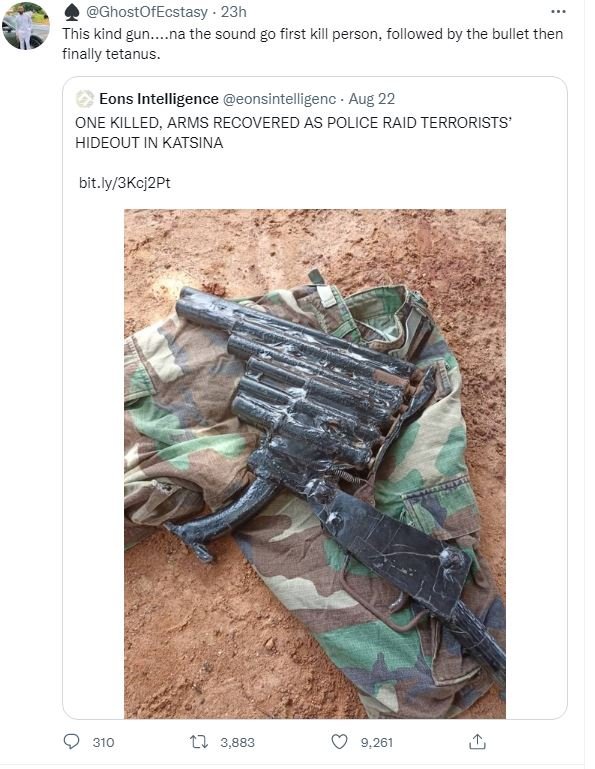Open the @GhostOfEcstasy handle
The width and height of the screenshot is (595, 769).
[147, 12]
